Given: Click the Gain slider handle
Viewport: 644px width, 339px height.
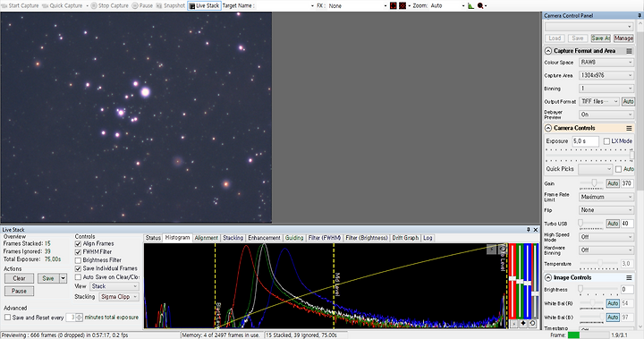Looking at the screenshot, I should pos(594,183).
